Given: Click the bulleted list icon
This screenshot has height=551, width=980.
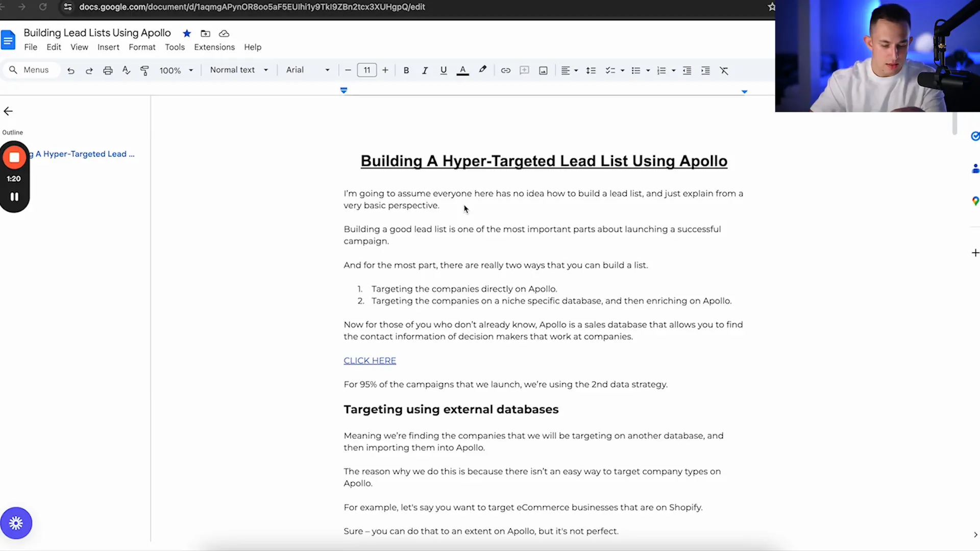Looking at the screenshot, I should [x=635, y=70].
